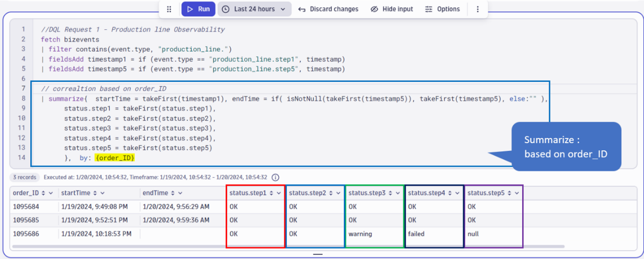Click the Options filter-sliders icon
Screen dimensions: 644x259
pyautogui.click(x=429, y=9)
